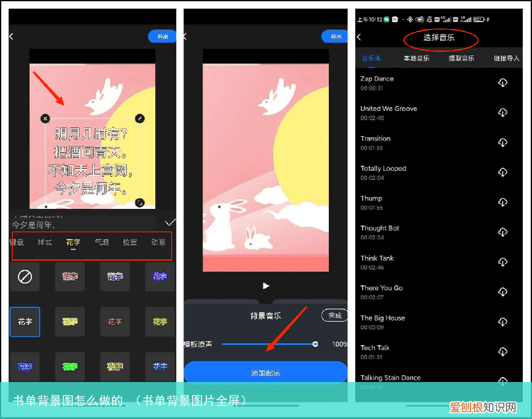This screenshot has width=532, height=419.
Task: Download the United We Groove track
Action: 502,112
